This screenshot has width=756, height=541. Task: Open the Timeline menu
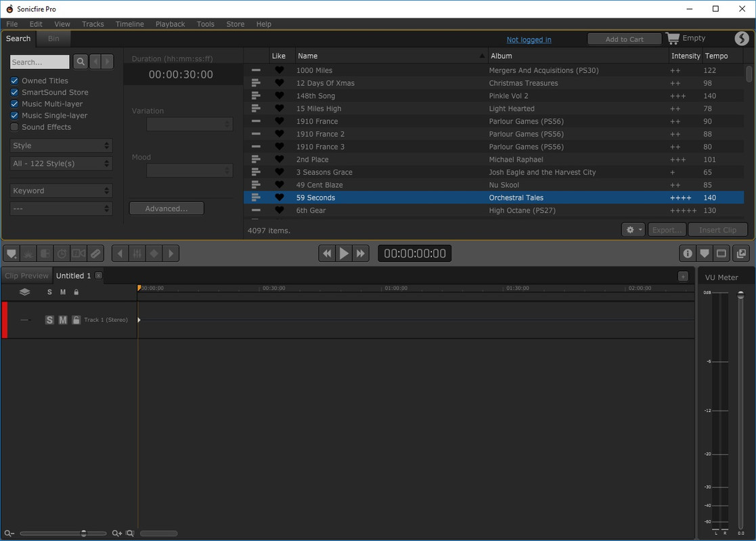[129, 24]
